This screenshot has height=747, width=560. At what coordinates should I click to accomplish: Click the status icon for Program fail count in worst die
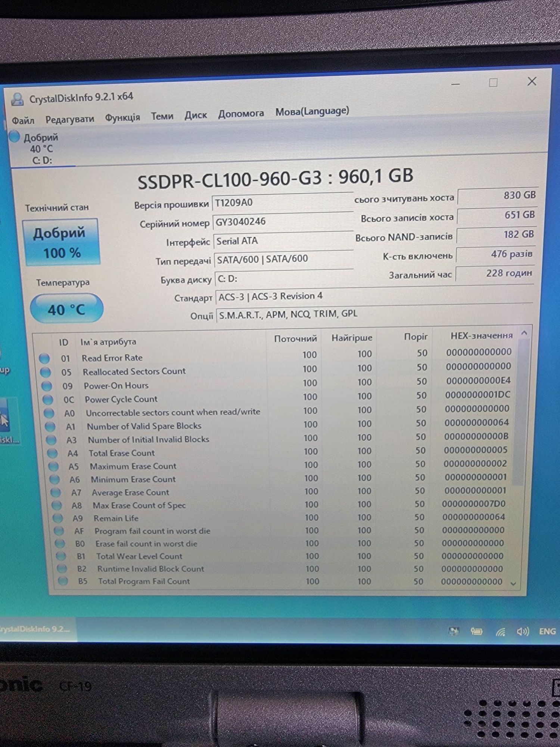click(59, 531)
